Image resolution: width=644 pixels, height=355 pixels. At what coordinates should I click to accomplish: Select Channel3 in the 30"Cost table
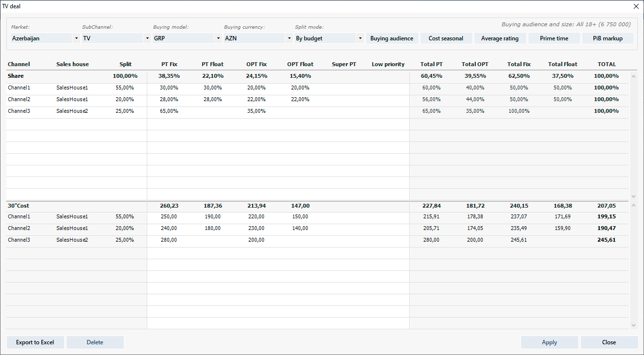click(x=19, y=240)
